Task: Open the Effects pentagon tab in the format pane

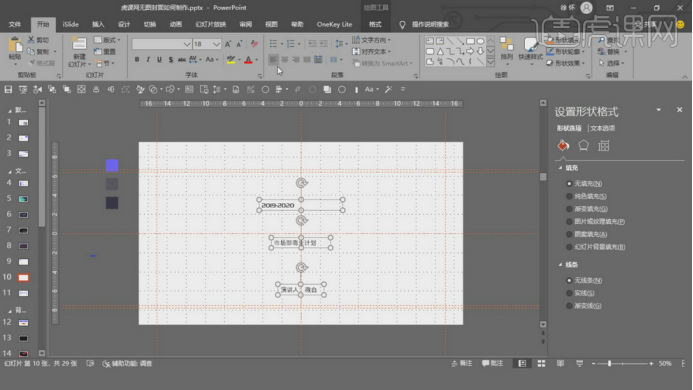Action: pos(583,145)
